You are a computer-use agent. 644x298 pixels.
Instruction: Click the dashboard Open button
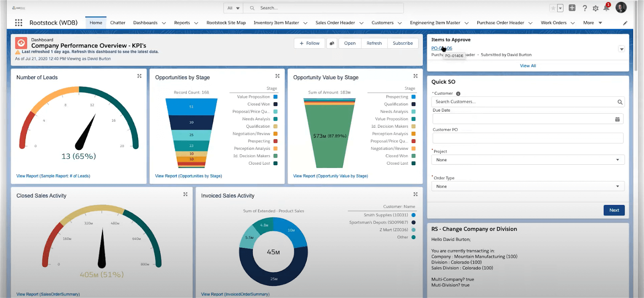click(350, 43)
